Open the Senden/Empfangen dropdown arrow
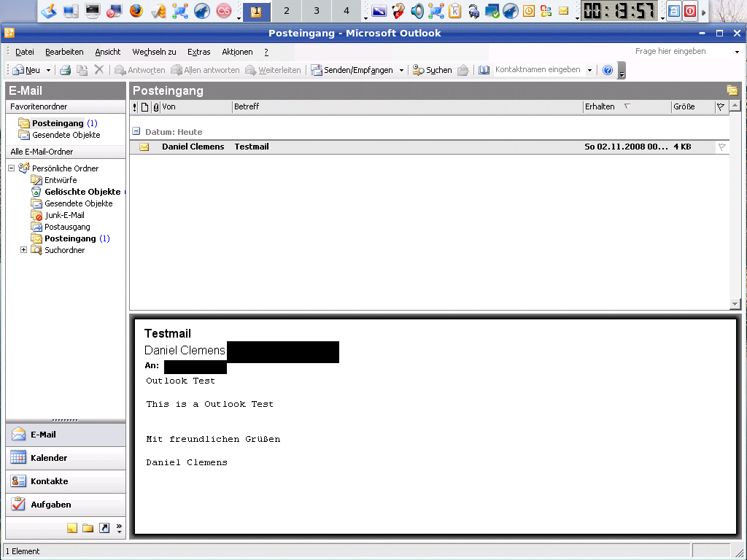 tap(400, 69)
